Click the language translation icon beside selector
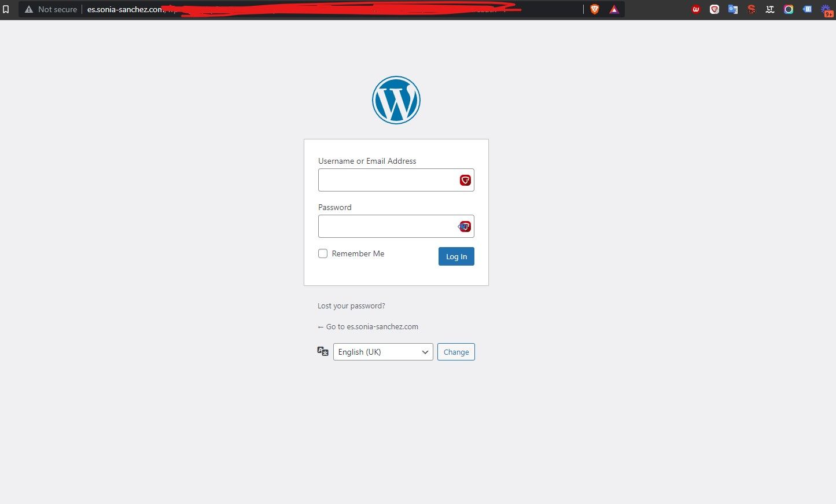836x504 pixels. [323, 351]
